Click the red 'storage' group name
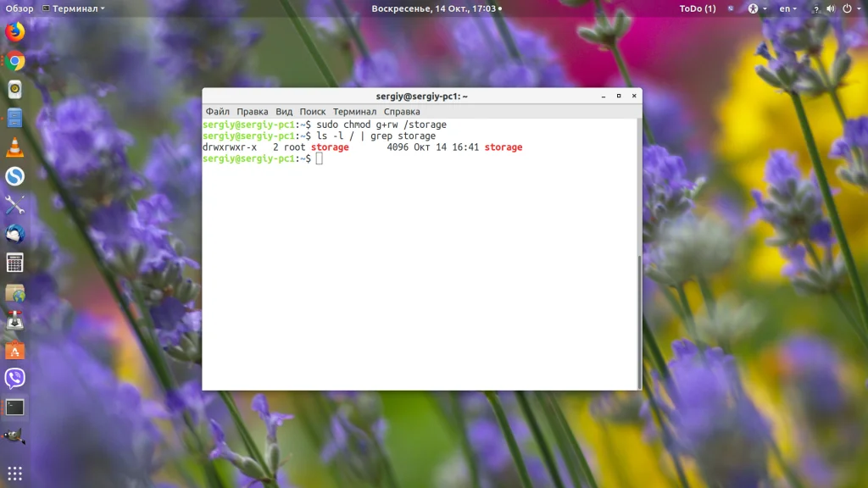This screenshot has width=868, height=488. pos(330,147)
